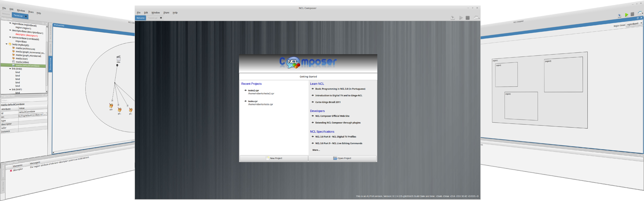Close the layout view via blue header X
The height and width of the screenshot is (201, 644).
tap(642, 17)
